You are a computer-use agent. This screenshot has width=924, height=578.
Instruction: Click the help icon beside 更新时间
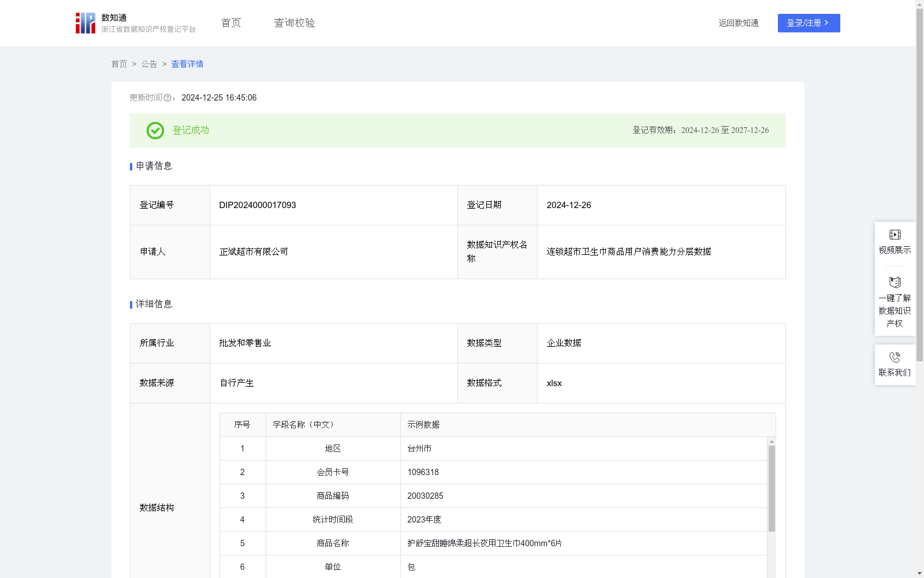(167, 98)
